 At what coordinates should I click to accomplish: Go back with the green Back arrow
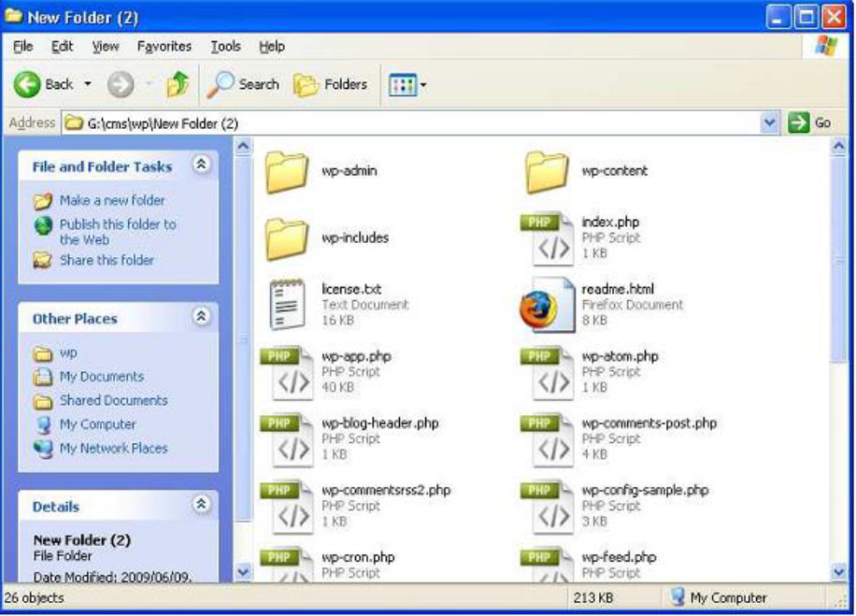pyautogui.click(x=27, y=85)
